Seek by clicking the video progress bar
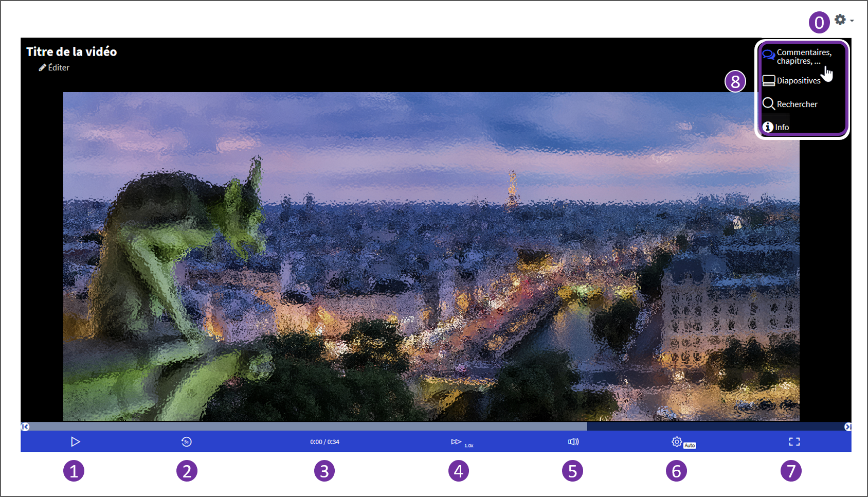 tap(309, 427)
